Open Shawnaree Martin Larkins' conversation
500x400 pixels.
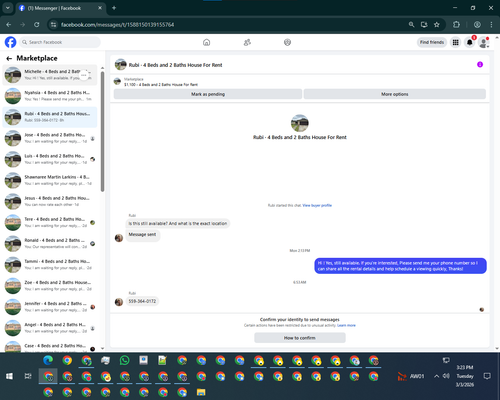50,180
